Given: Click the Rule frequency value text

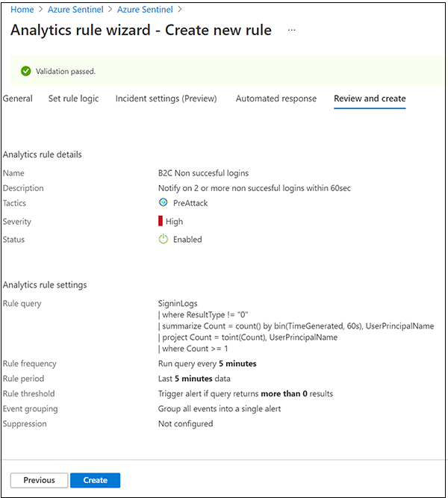Looking at the screenshot, I should (207, 364).
